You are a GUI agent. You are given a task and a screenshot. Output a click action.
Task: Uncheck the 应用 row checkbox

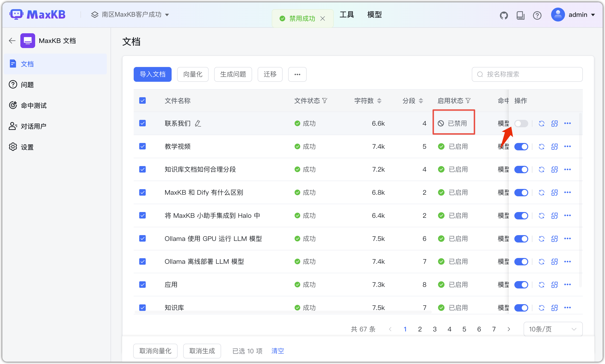(142, 285)
